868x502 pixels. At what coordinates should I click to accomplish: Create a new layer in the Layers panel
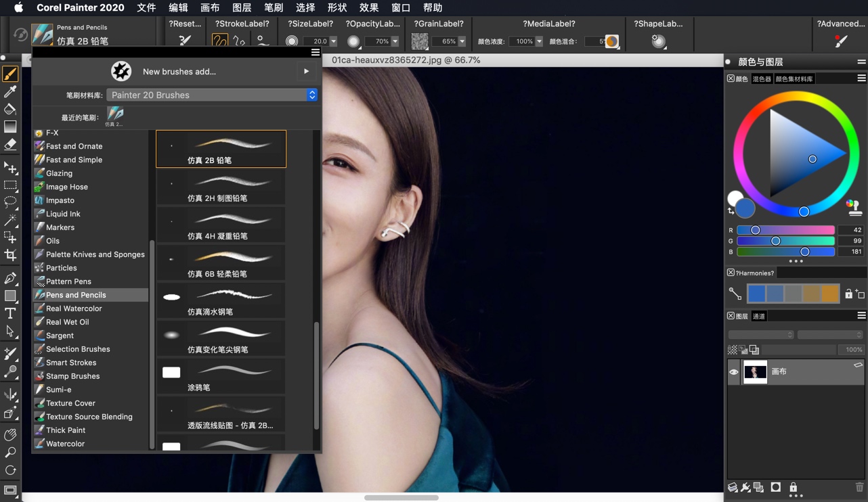click(x=758, y=487)
